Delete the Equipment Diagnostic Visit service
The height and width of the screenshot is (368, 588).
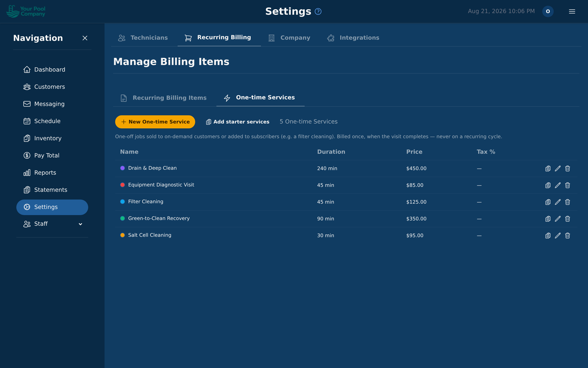567,185
